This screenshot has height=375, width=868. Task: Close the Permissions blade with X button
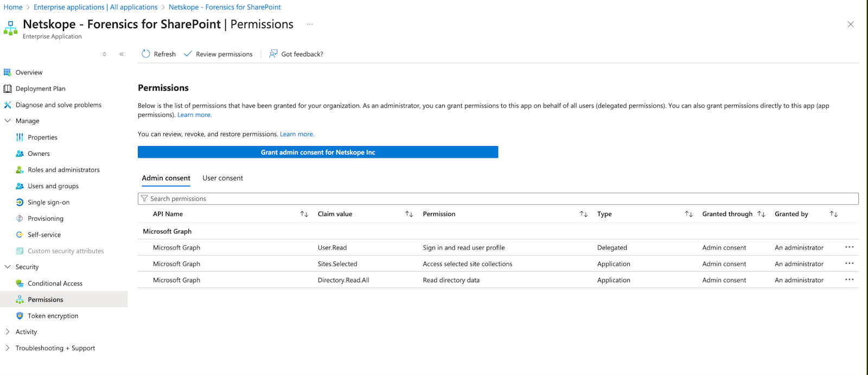pos(851,24)
